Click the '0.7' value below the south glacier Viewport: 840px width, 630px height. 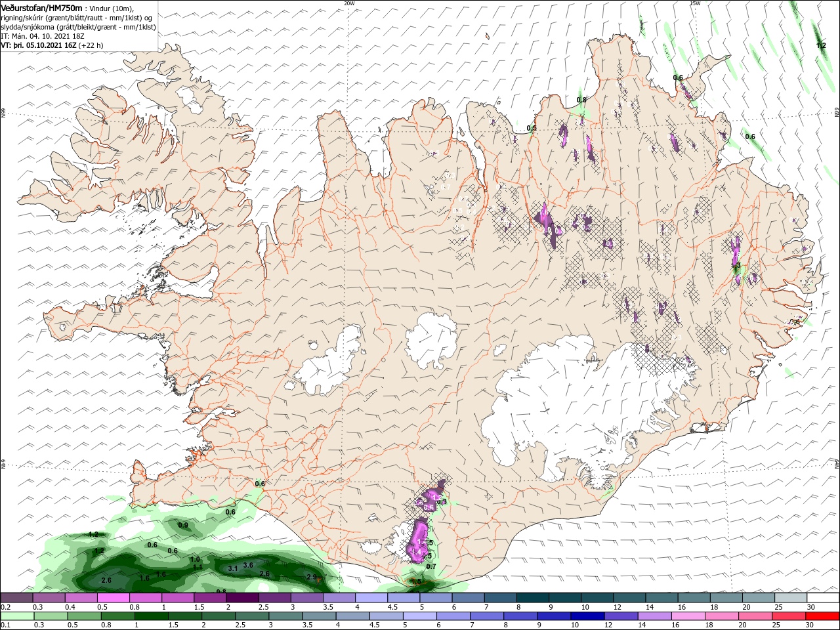[x=431, y=566]
